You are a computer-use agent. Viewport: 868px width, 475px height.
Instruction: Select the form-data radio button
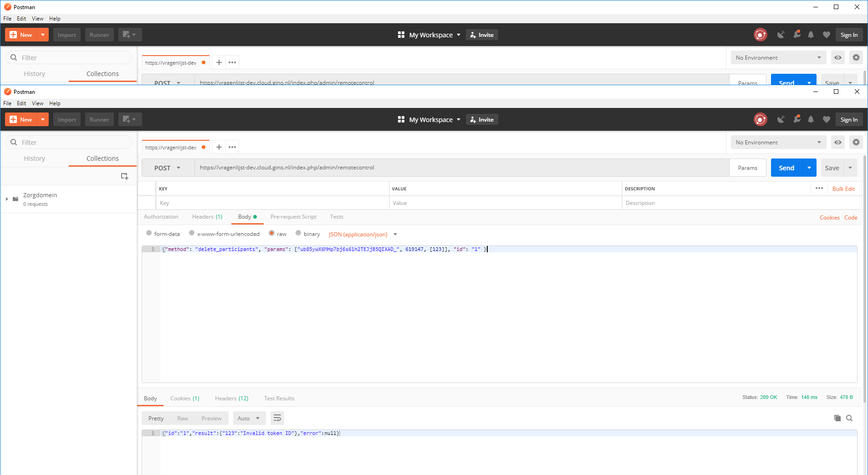(x=149, y=233)
